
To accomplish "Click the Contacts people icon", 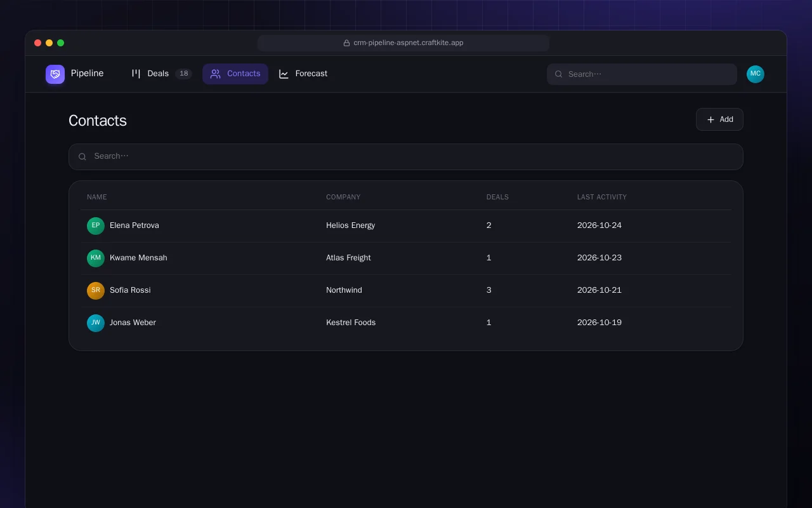I will [x=216, y=74].
